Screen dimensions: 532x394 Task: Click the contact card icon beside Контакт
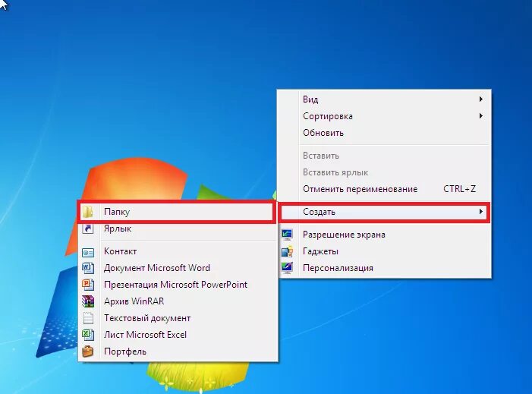point(88,252)
